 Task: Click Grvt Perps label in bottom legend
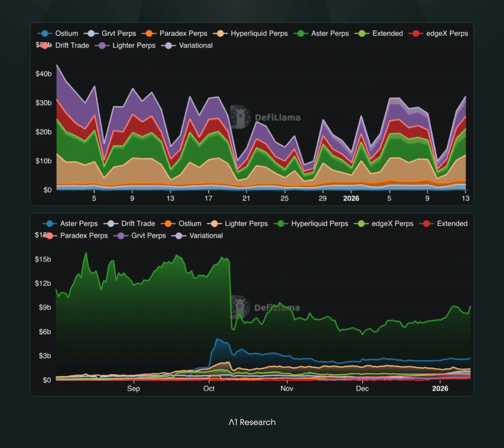(x=149, y=236)
